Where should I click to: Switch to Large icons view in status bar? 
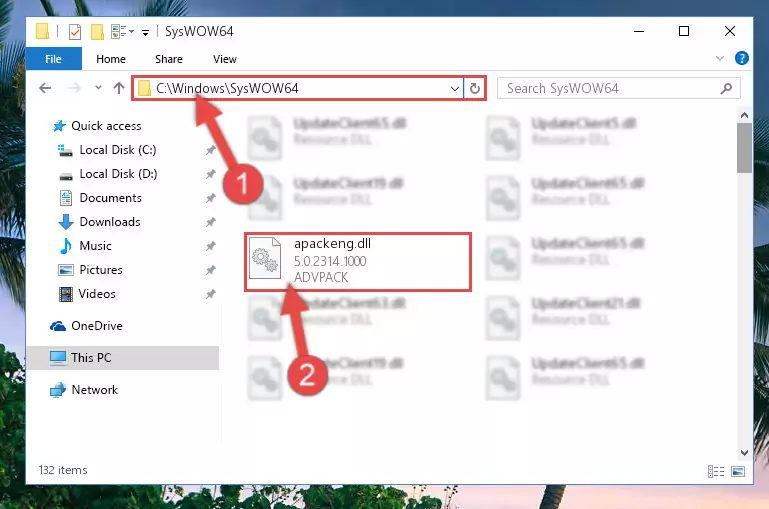(x=738, y=471)
